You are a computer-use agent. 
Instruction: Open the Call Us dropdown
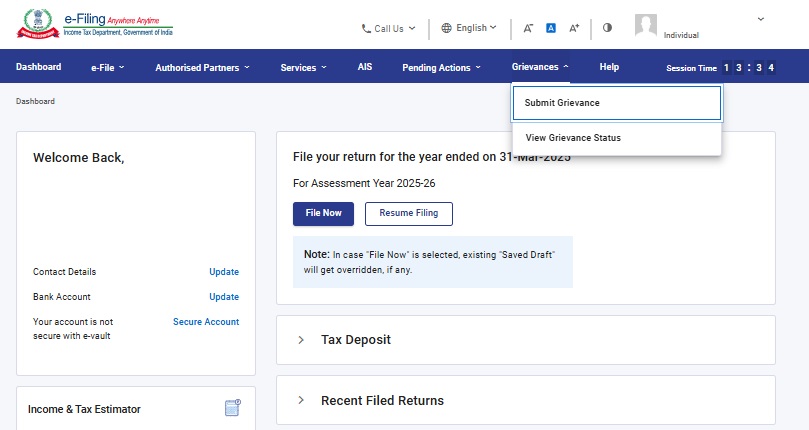[389, 29]
